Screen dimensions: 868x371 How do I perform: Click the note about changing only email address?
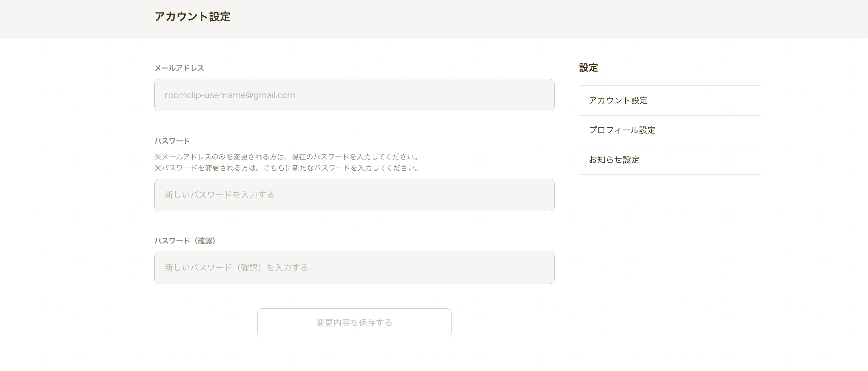pos(287,157)
